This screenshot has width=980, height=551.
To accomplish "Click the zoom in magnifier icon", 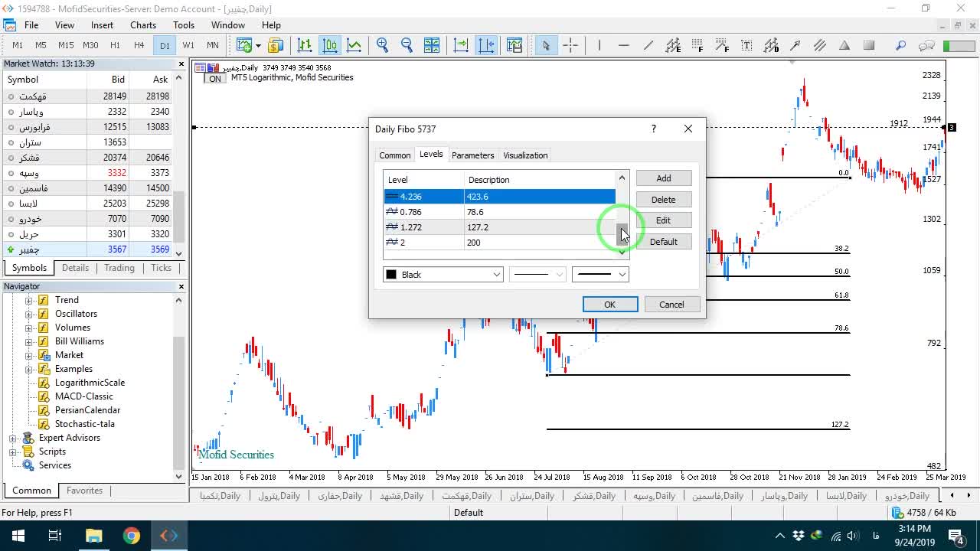I will [382, 45].
